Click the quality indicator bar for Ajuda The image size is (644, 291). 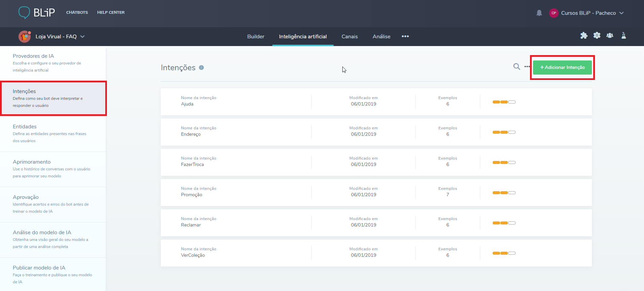[x=504, y=102]
